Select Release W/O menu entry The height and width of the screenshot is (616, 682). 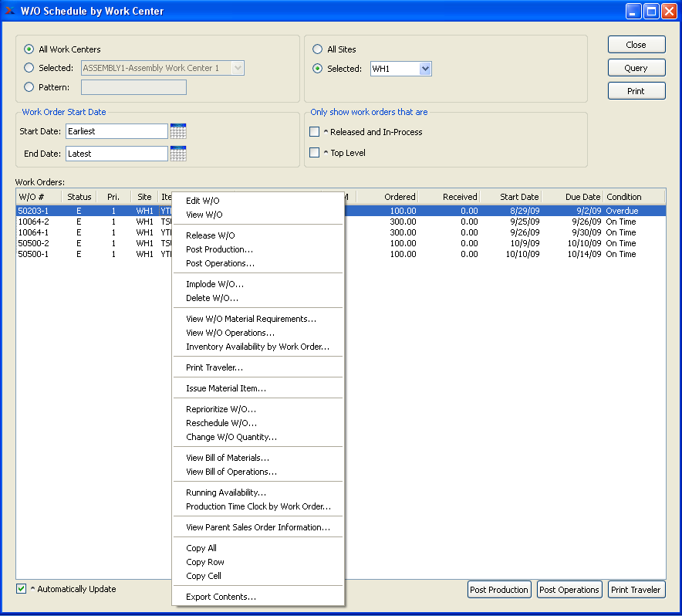coord(211,235)
